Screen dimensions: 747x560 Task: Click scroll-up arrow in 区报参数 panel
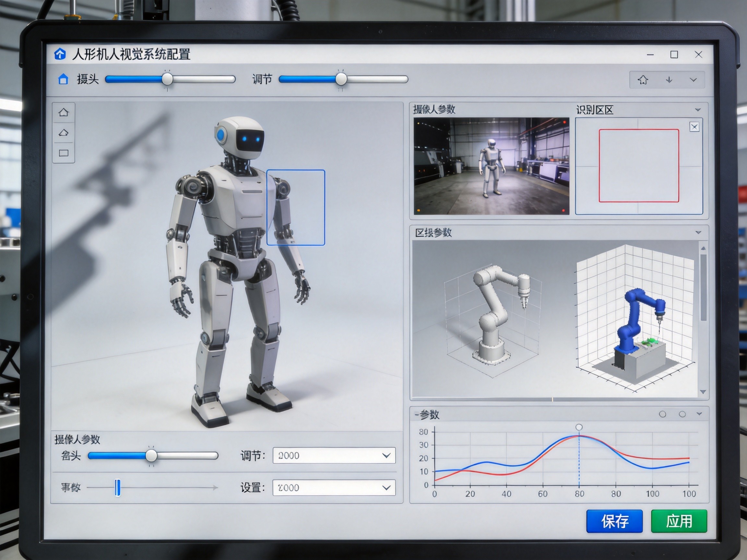tap(704, 249)
